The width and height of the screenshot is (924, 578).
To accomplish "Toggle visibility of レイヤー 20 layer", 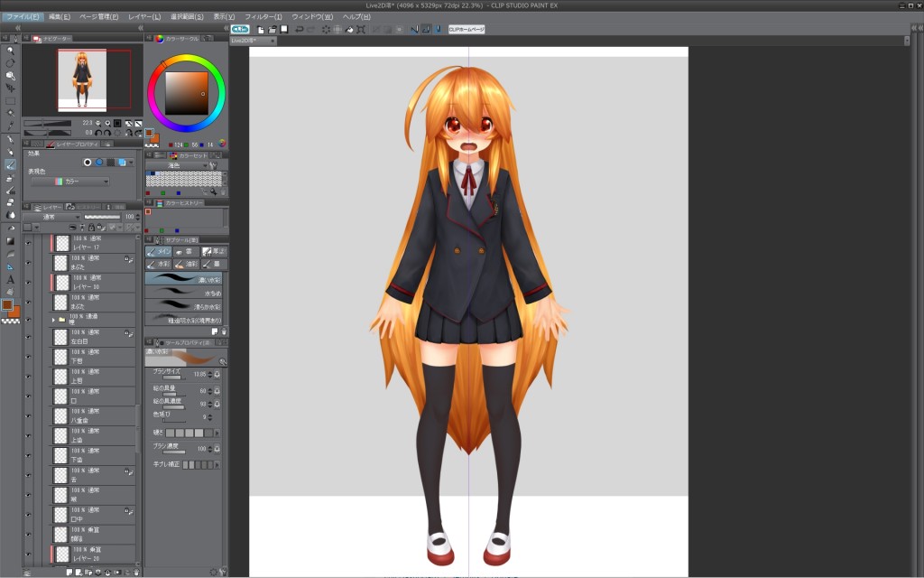I will tap(28, 554).
